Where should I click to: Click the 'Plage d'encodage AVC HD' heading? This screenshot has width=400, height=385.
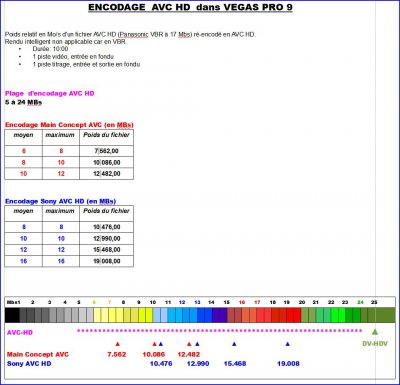50,94
